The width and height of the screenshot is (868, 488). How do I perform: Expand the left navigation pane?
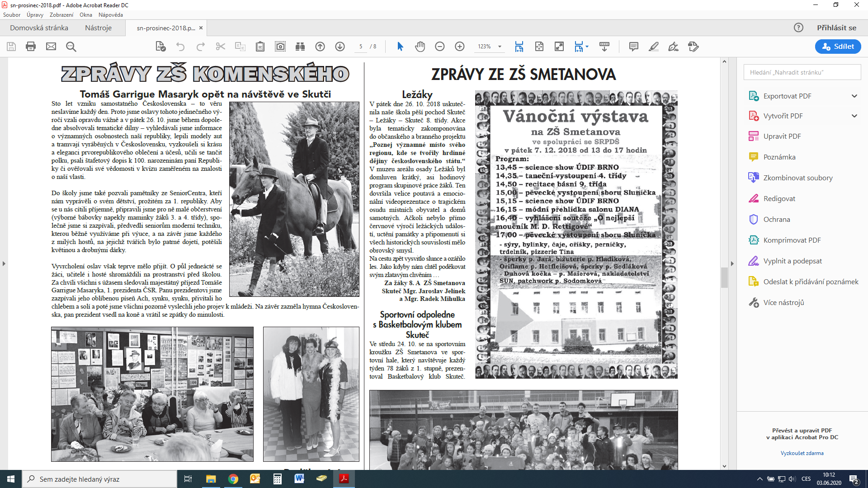click(x=4, y=263)
